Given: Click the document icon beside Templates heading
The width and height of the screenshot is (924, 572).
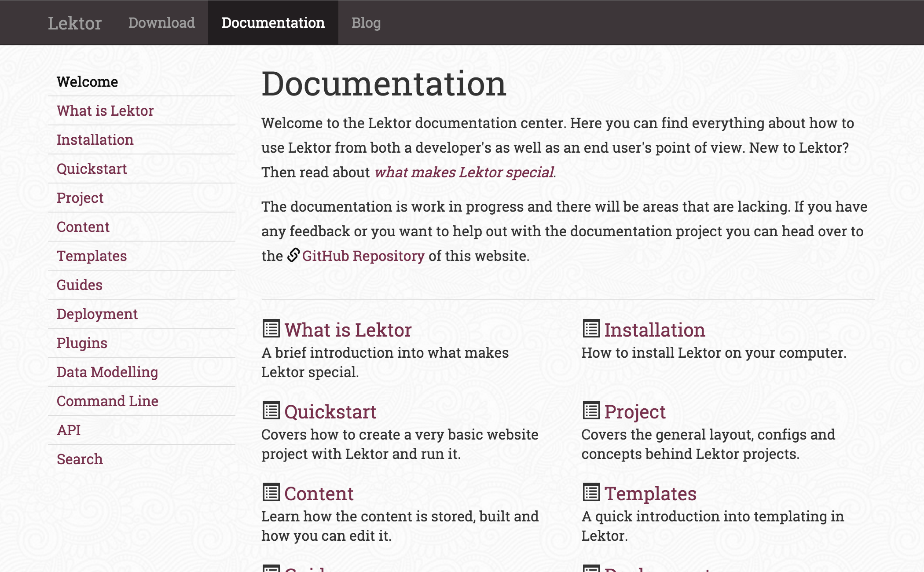Looking at the screenshot, I should click(x=591, y=492).
